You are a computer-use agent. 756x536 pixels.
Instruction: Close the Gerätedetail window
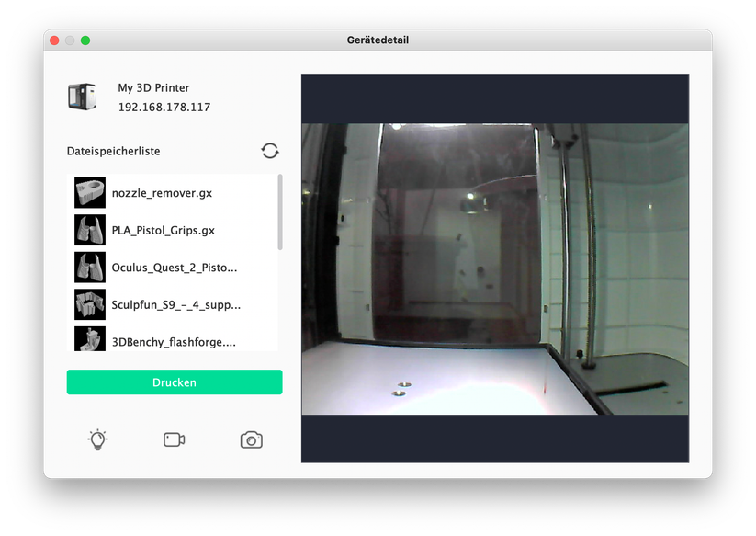[54, 40]
